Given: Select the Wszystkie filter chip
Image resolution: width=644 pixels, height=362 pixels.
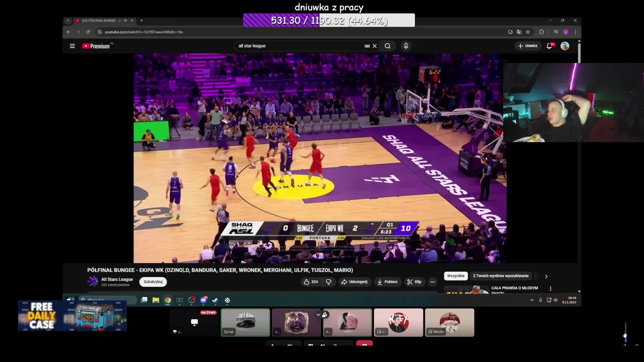Looking at the screenshot, I should coord(456,276).
